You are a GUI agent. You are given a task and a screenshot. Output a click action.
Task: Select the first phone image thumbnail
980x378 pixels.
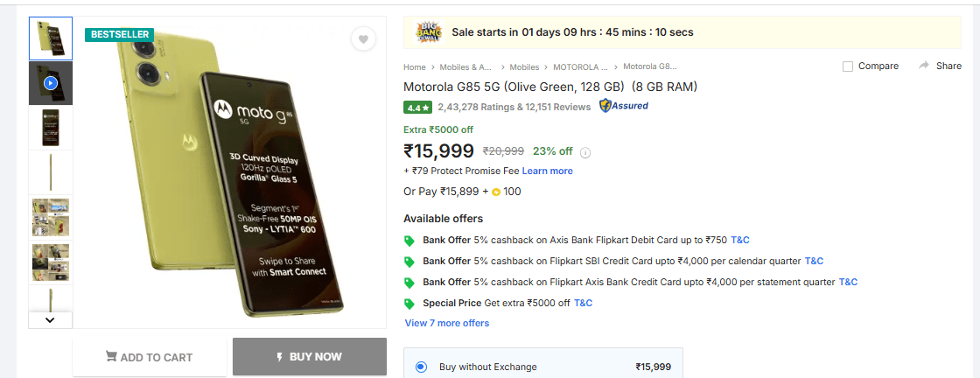[51, 38]
